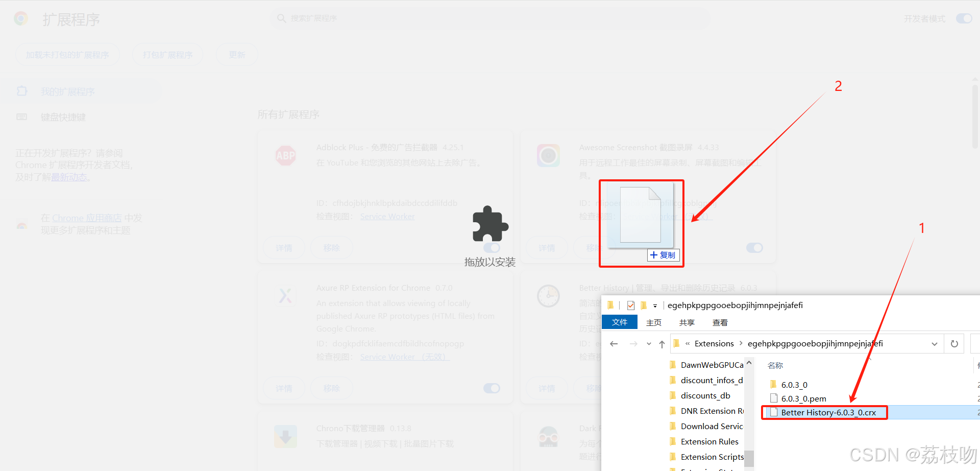
Task: Click 打包扩展程序 button
Action: pos(168,55)
